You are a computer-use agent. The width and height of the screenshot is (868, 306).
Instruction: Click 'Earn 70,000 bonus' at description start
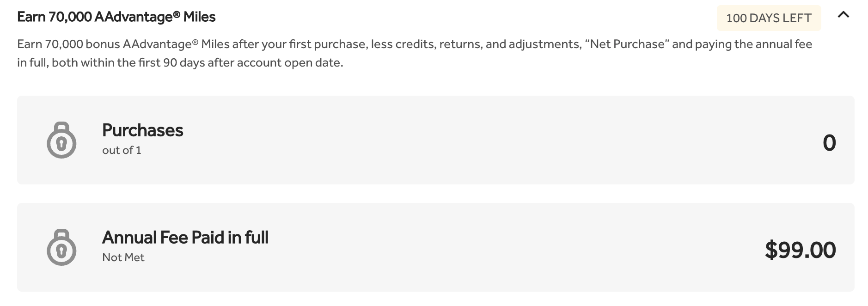68,44
